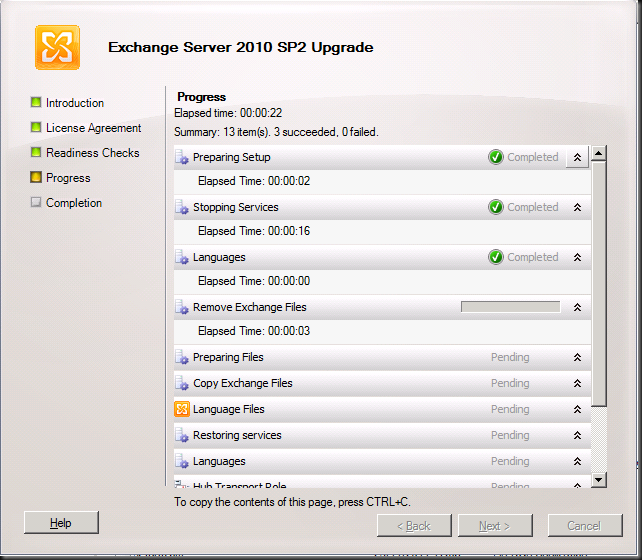This screenshot has height=560, width=642.
Task: Click the Next button
Action: point(495,526)
